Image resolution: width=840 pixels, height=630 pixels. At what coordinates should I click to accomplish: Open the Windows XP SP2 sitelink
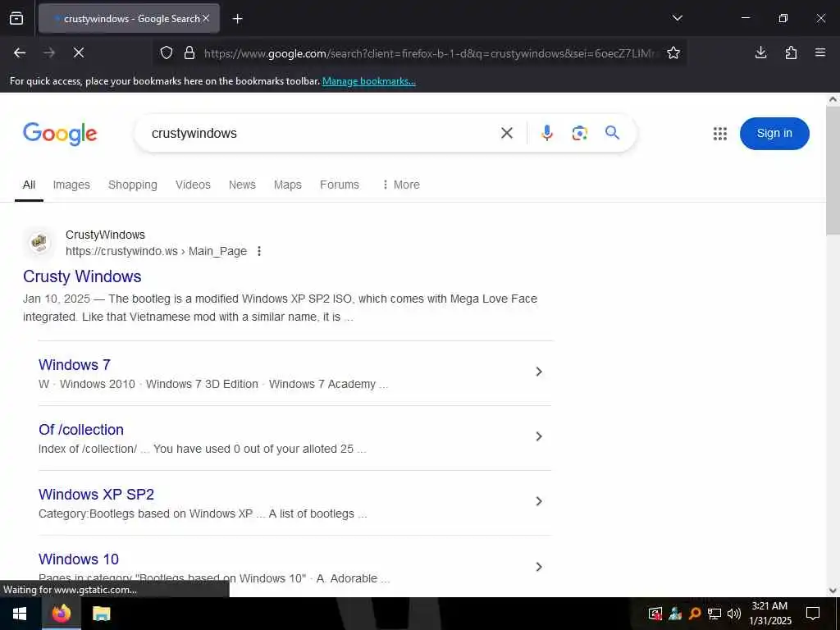[x=96, y=495]
